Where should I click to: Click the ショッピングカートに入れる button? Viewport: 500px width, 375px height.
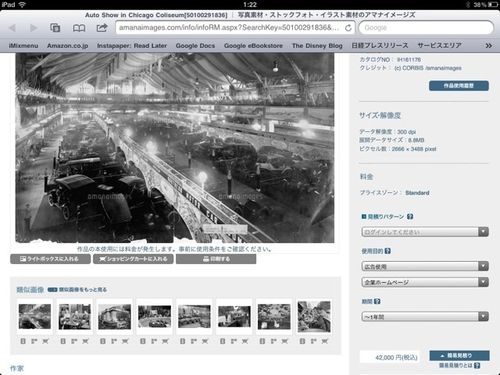click(133, 259)
